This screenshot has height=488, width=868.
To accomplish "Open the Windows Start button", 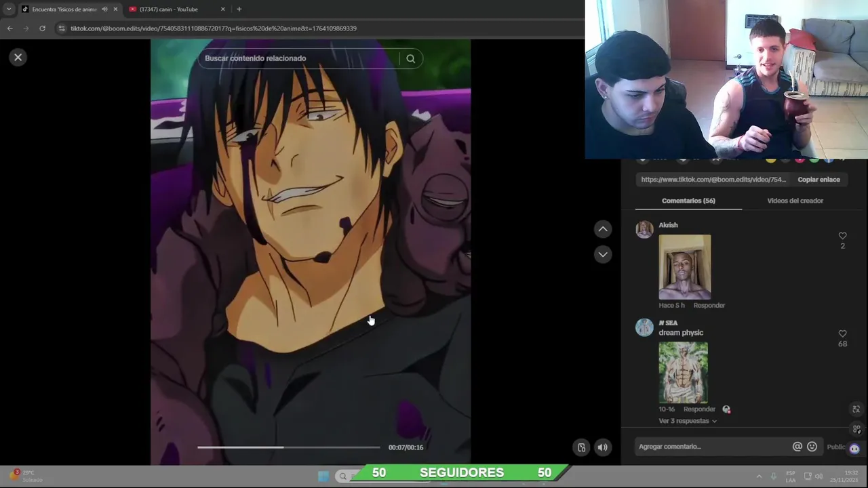I will coord(323,476).
